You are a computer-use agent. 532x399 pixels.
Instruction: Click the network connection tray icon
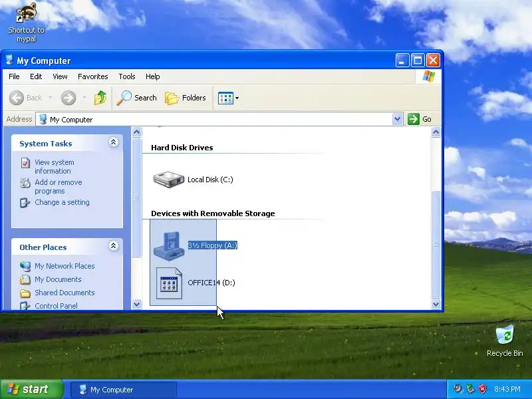(470, 389)
